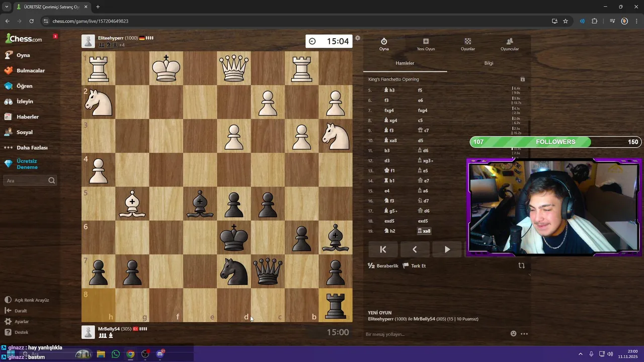
Task: Open the Oyuncular players panel
Action: (510, 44)
